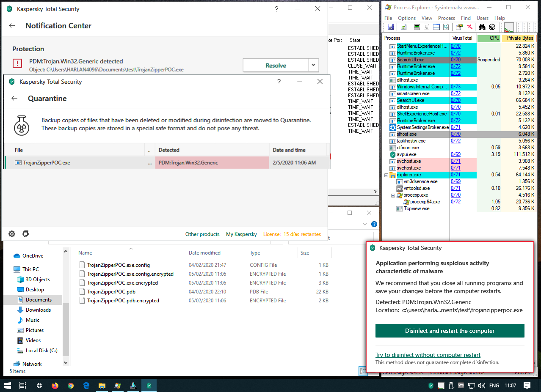Click Disinfect and restart the computer
Screen dimensions: 541x392
450,331
